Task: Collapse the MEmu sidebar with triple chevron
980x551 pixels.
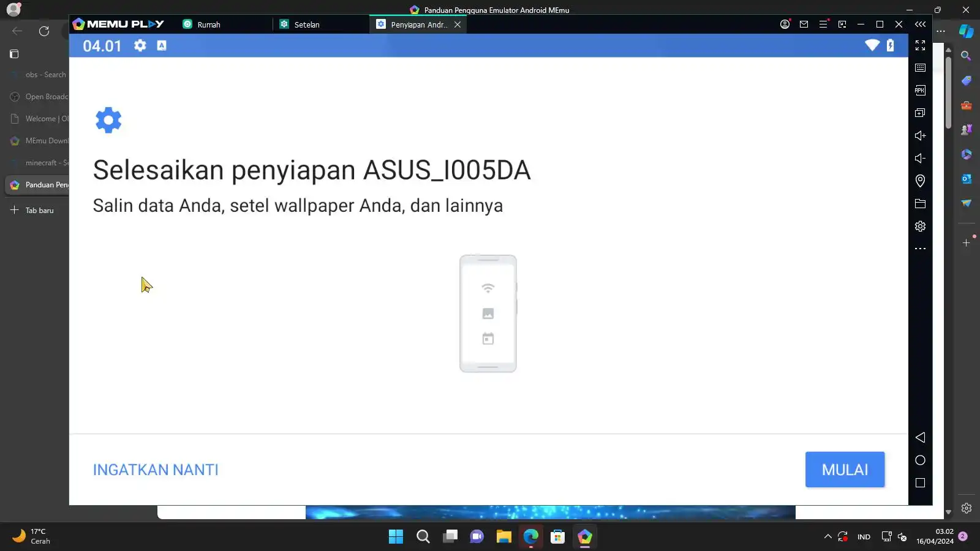Action: pos(920,24)
